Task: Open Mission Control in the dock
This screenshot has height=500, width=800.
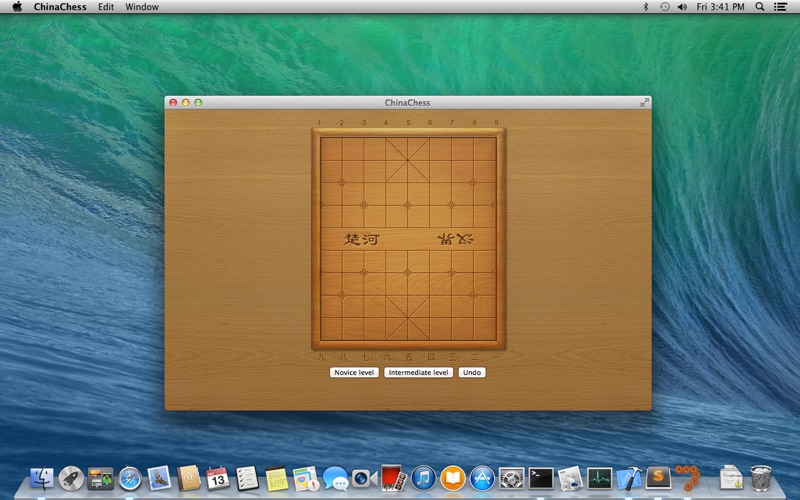Action: 101,479
